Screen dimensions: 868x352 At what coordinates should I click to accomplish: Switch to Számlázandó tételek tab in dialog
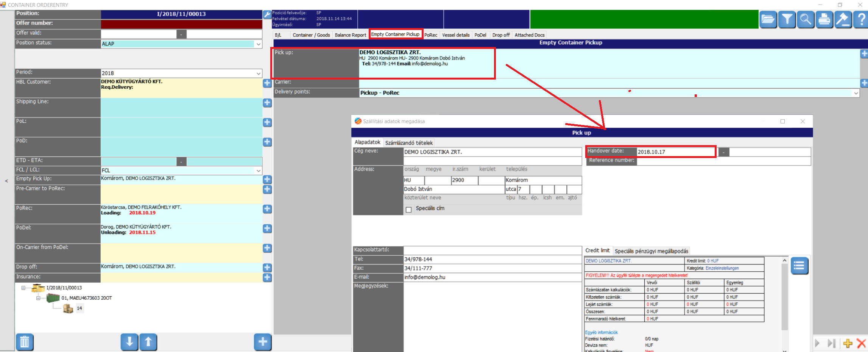409,143
